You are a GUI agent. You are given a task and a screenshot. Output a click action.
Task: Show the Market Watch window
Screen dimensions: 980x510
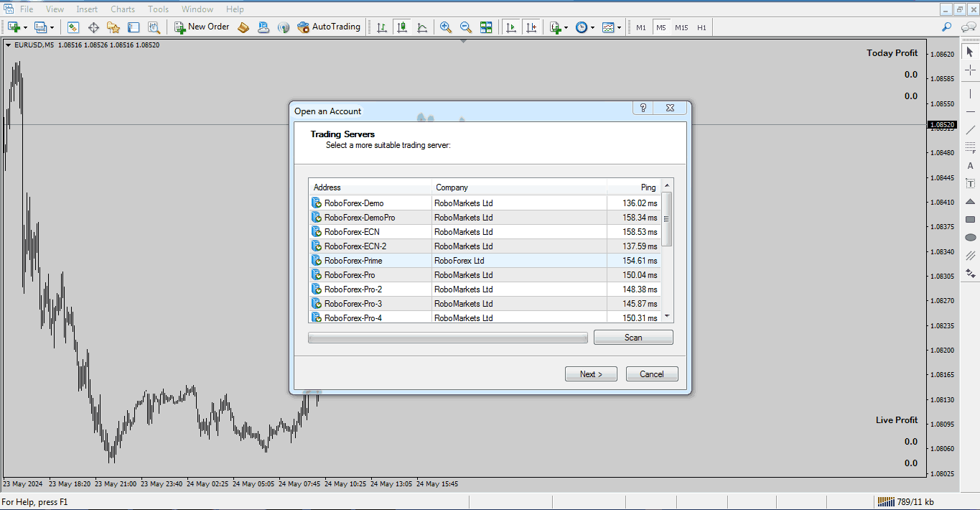tap(73, 27)
